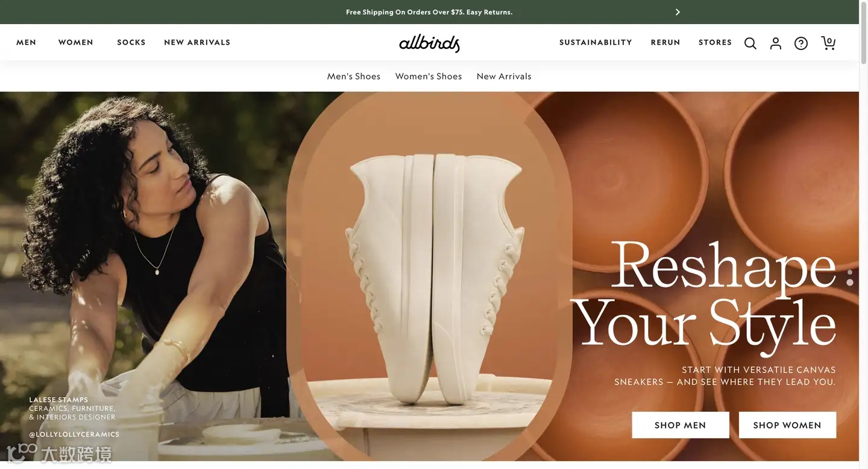Select Women's Shoes in sub navigation
The image size is (868, 469).
click(429, 77)
